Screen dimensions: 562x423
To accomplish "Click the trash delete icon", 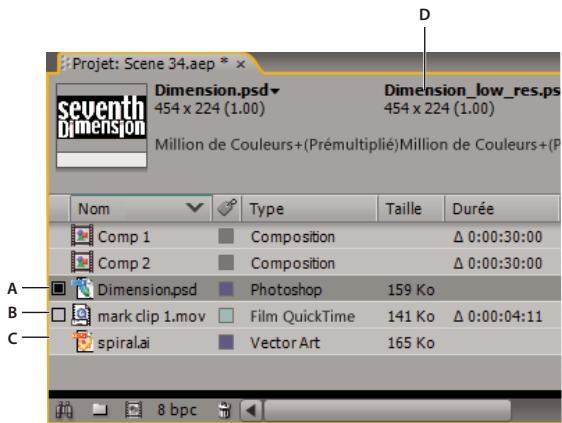I will (225, 410).
